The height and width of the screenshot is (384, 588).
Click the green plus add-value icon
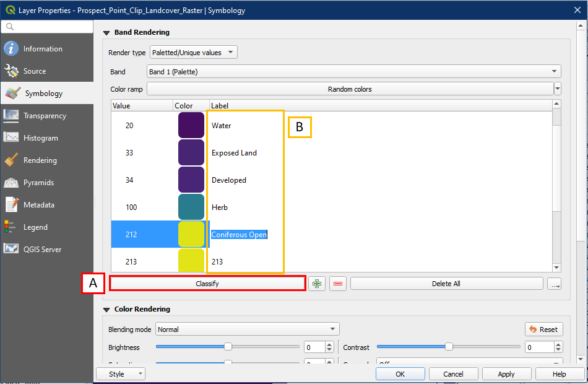(x=317, y=284)
